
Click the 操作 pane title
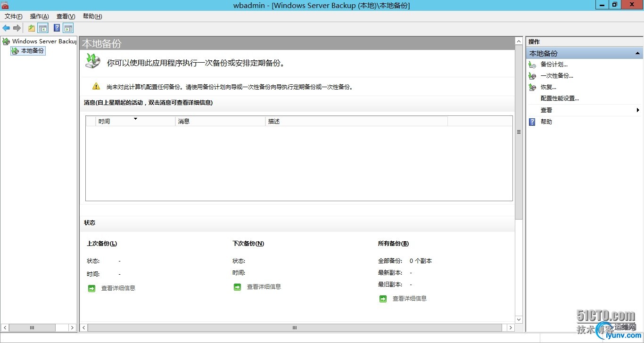pyautogui.click(x=534, y=42)
